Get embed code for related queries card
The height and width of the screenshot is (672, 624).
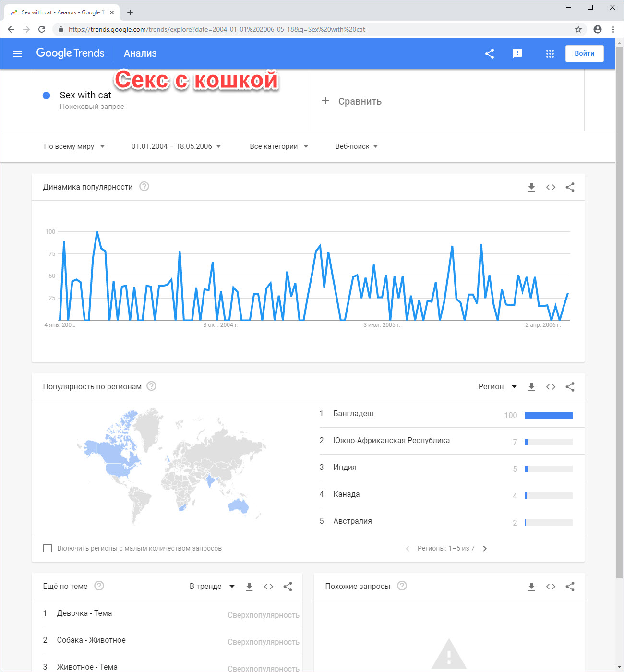(x=551, y=587)
